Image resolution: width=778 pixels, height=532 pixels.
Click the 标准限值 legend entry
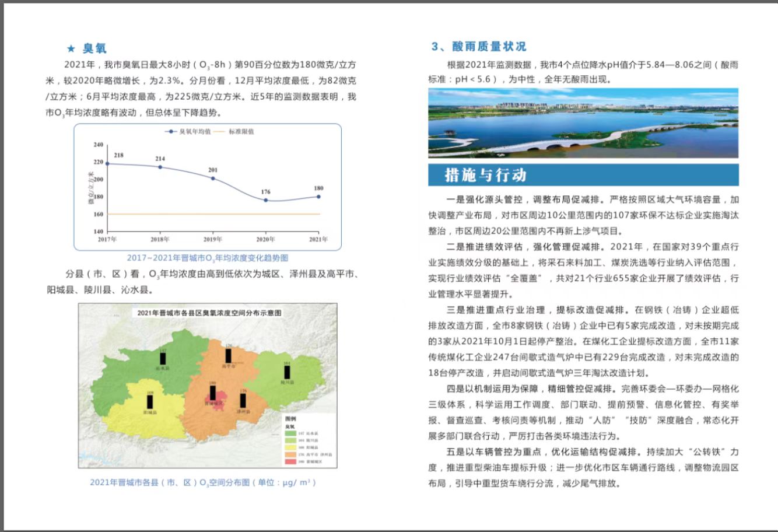pyautogui.click(x=234, y=132)
